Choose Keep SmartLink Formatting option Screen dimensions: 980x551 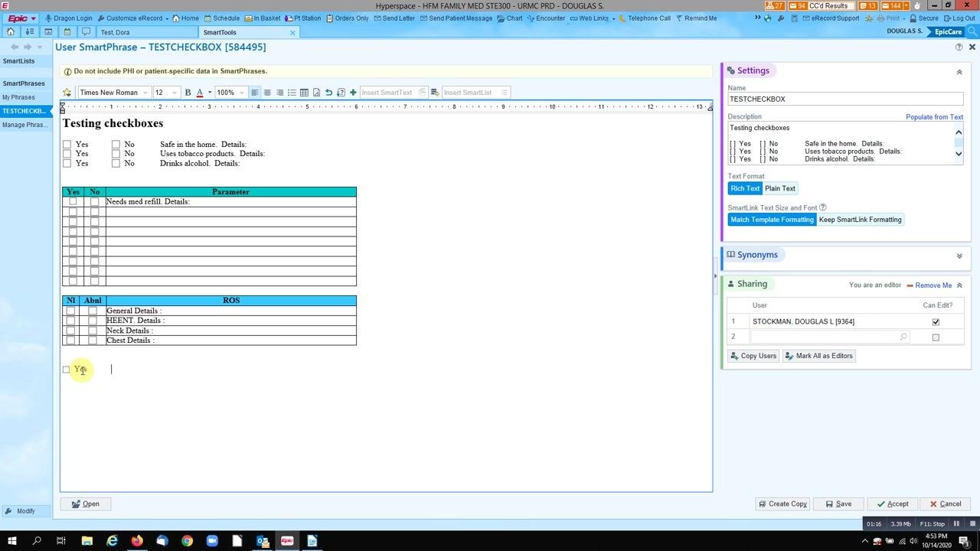[860, 220]
